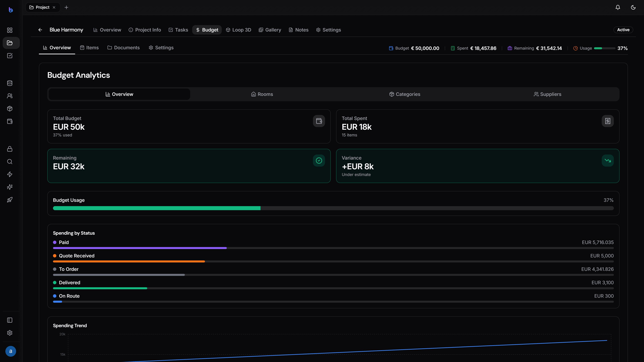Click the wallet icon in Total Budget card
The image size is (644, 362).
pyautogui.click(x=319, y=121)
